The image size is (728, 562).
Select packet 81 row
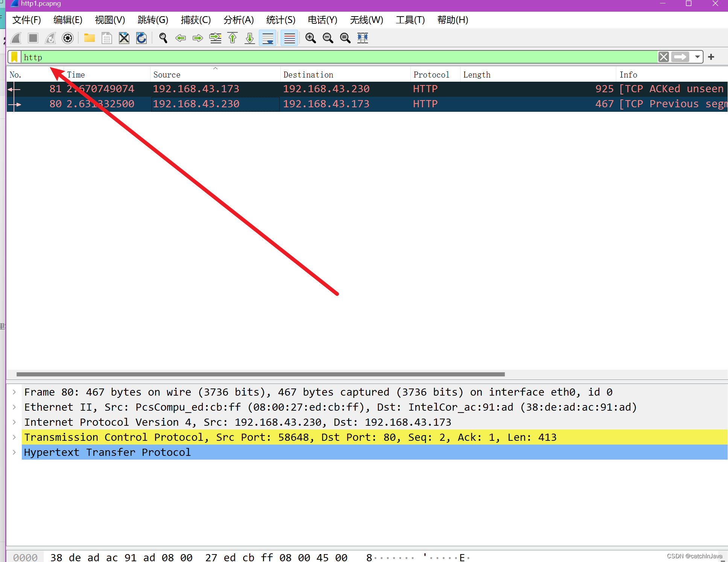(367, 89)
